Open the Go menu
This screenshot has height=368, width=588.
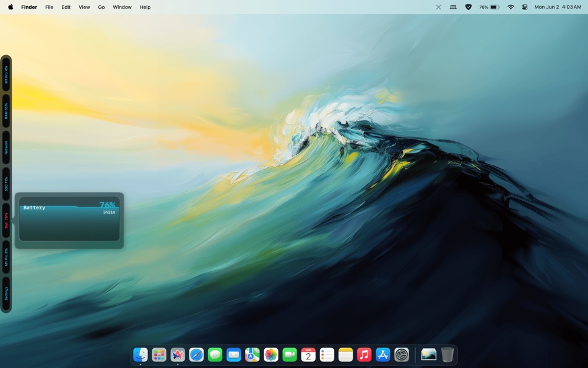pos(102,7)
